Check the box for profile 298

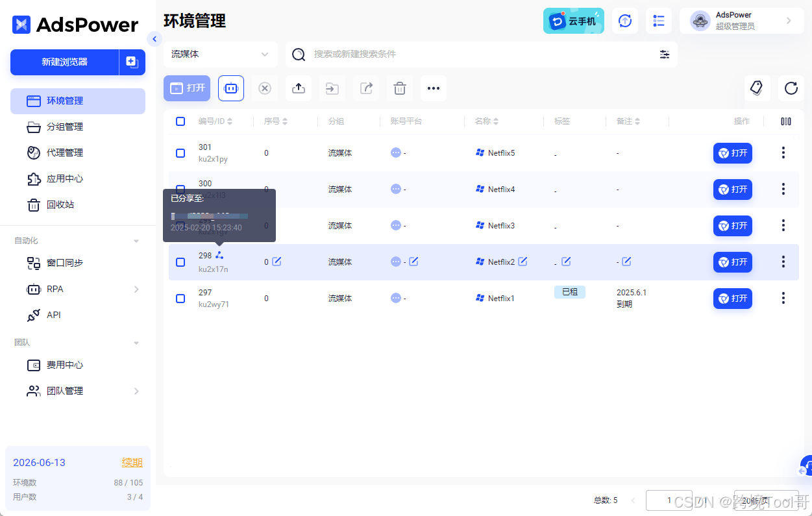pyautogui.click(x=180, y=262)
